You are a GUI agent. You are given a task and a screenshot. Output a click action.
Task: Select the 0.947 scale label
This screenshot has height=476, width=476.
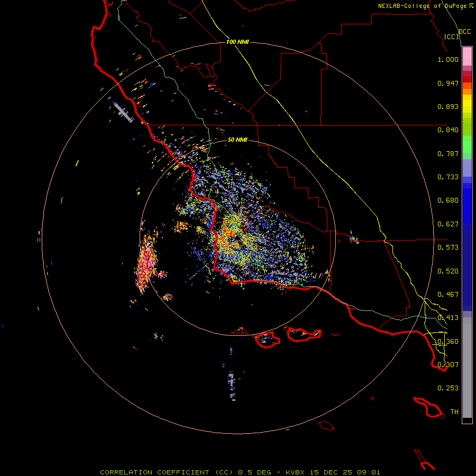pyautogui.click(x=448, y=83)
